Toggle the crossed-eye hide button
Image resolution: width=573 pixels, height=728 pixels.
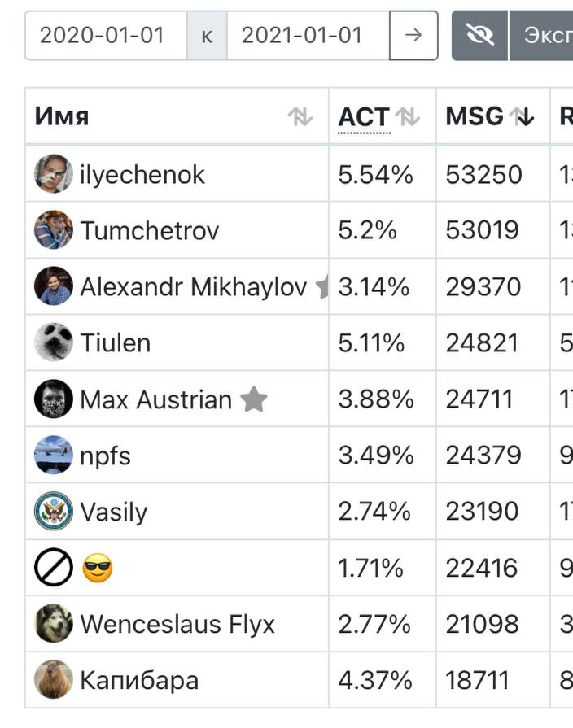479,36
